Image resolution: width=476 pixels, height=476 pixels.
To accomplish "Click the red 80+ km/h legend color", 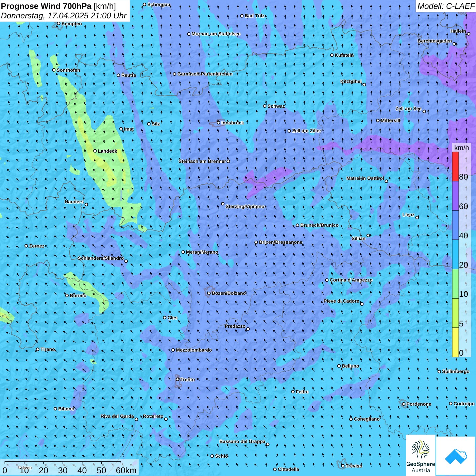I will (455, 166).
